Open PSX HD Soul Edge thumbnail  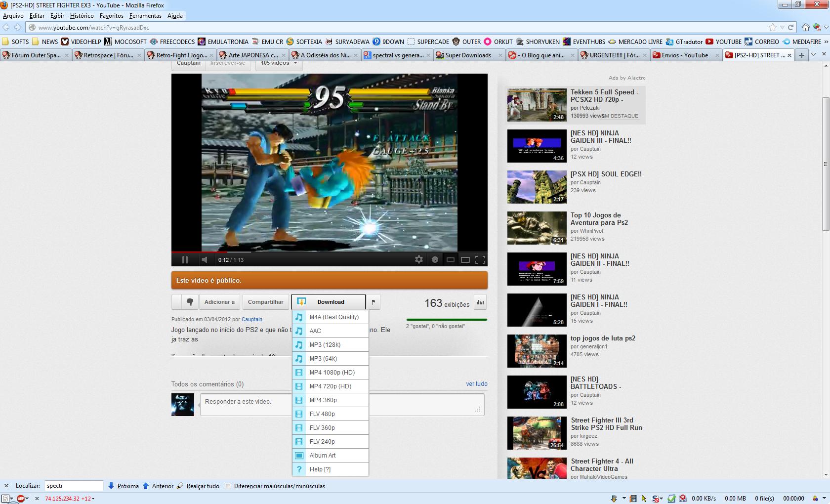[x=537, y=187]
